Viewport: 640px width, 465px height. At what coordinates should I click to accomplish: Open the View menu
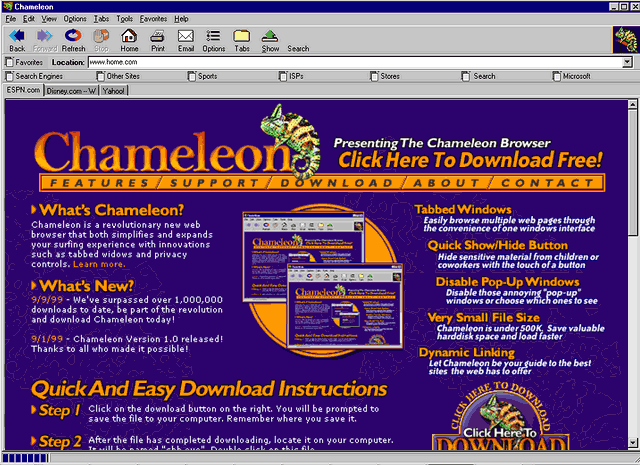[x=49, y=19]
